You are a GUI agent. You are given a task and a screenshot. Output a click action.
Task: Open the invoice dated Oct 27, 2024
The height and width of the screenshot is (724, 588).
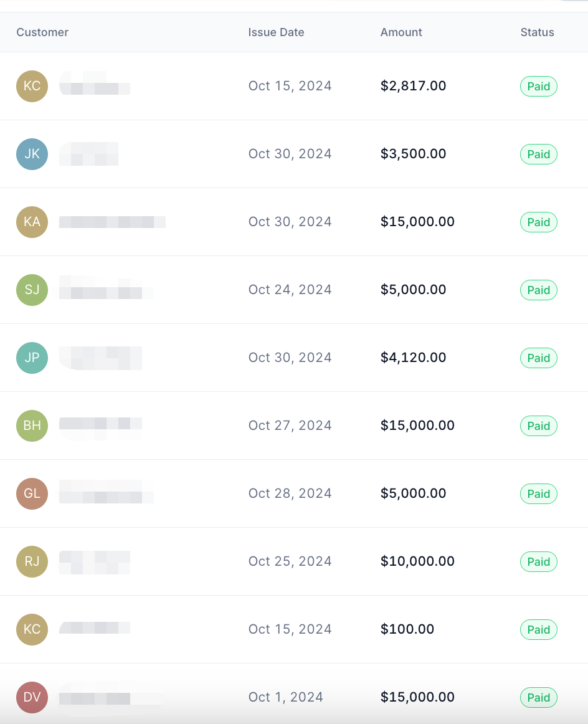coord(290,426)
